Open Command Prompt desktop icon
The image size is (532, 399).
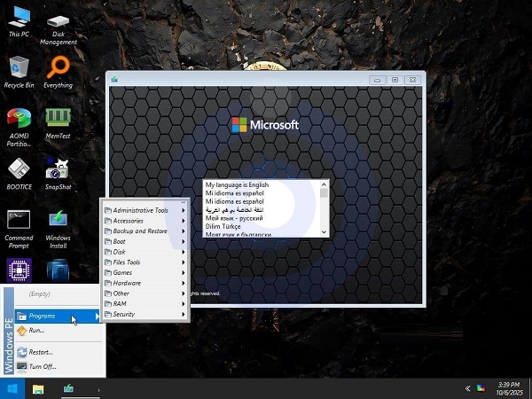pos(19,230)
